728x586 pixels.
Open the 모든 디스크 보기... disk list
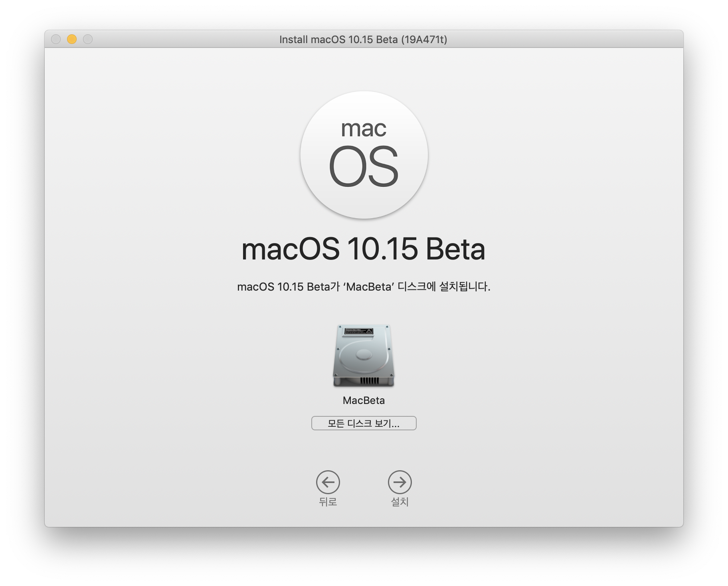364,423
